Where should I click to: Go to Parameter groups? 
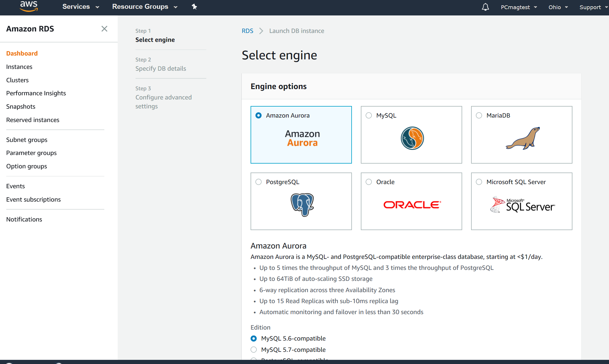pyautogui.click(x=32, y=153)
